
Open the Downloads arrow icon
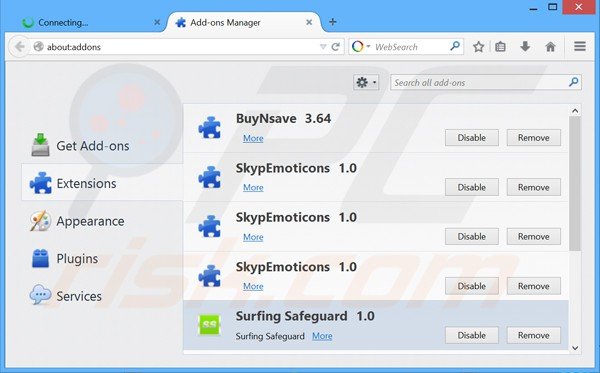(x=525, y=47)
